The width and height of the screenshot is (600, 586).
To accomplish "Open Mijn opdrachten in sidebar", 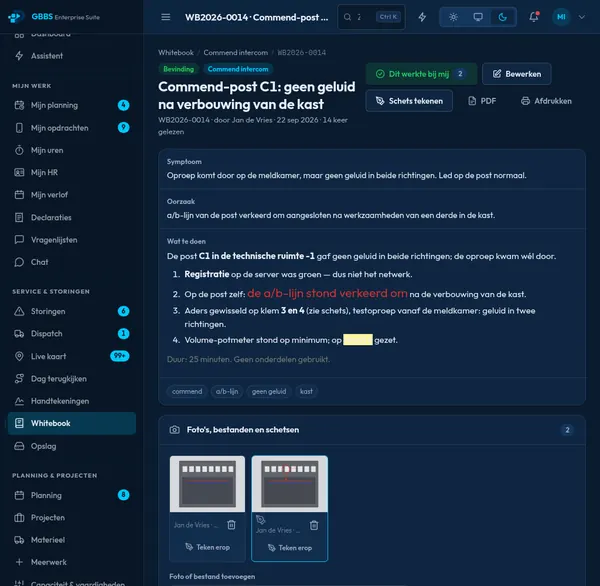I will click(x=72, y=128).
